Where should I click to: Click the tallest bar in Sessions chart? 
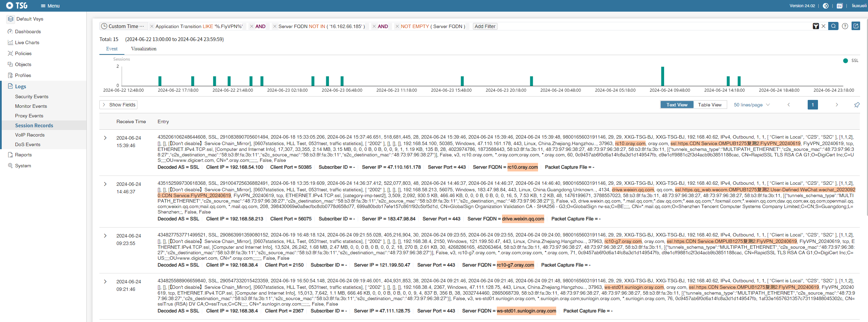662,76
